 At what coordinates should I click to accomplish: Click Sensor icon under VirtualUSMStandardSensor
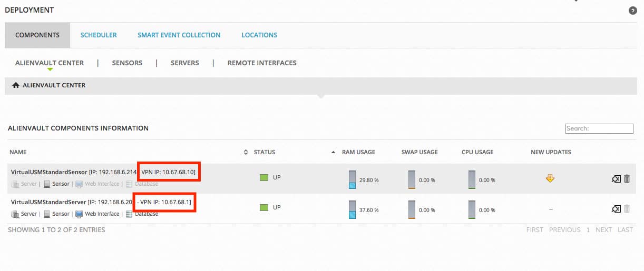tap(47, 184)
